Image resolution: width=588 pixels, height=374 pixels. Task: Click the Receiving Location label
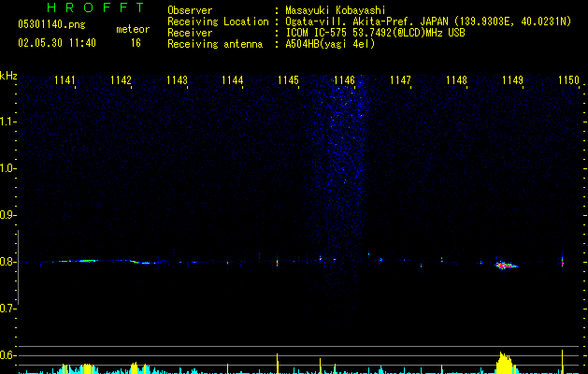(x=218, y=22)
